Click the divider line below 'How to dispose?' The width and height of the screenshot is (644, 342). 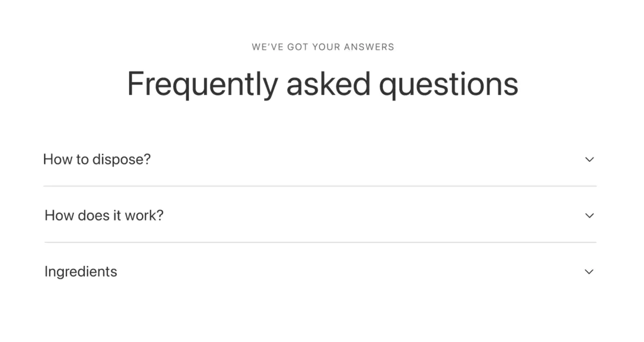[x=319, y=187]
